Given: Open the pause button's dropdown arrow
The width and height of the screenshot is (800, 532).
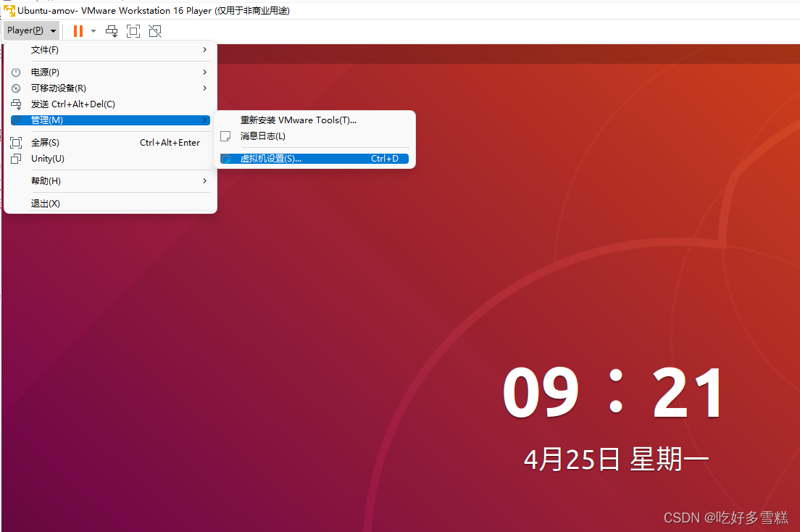Looking at the screenshot, I should point(93,31).
